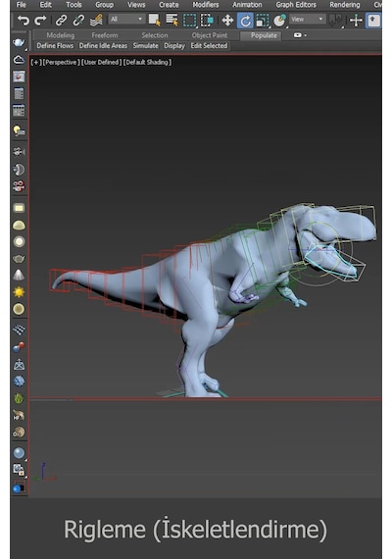This screenshot has width=392, height=559.
Task: Open the [+] viewport general menu
Action: pos(36,62)
